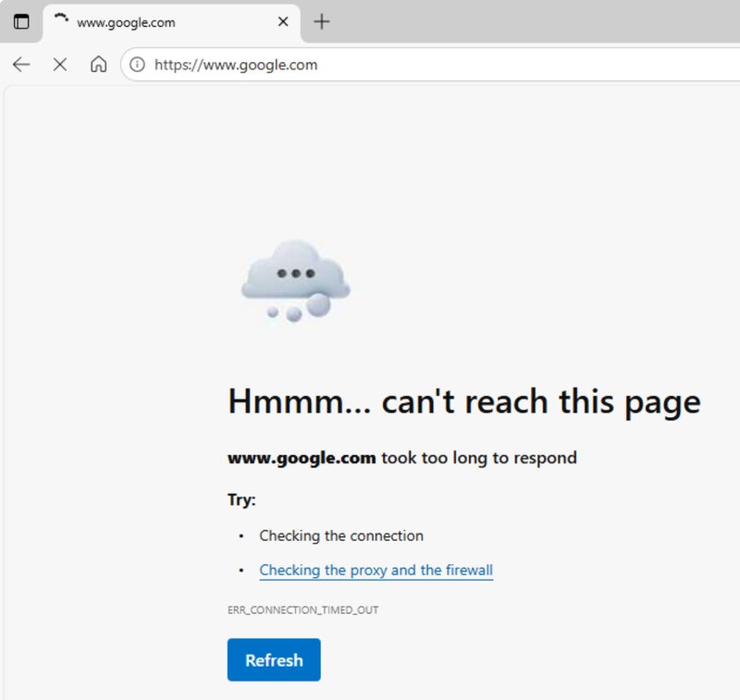
Task: Select the ERR_CONNECTION_TIMED_OUT error code text
Action: click(x=302, y=610)
